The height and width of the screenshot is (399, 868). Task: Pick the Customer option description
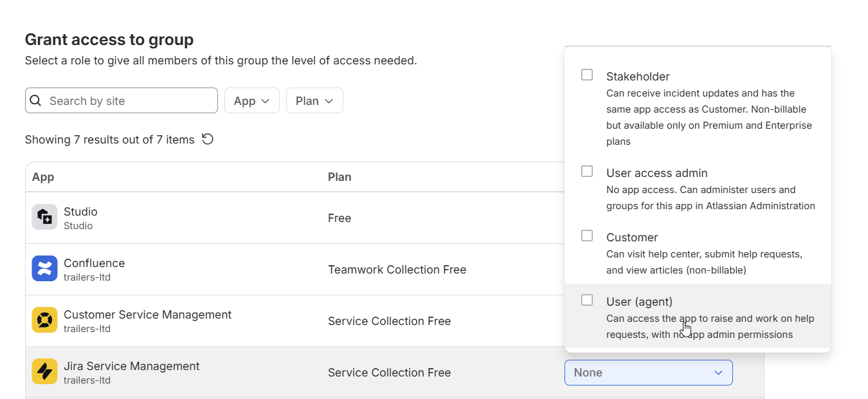704,262
